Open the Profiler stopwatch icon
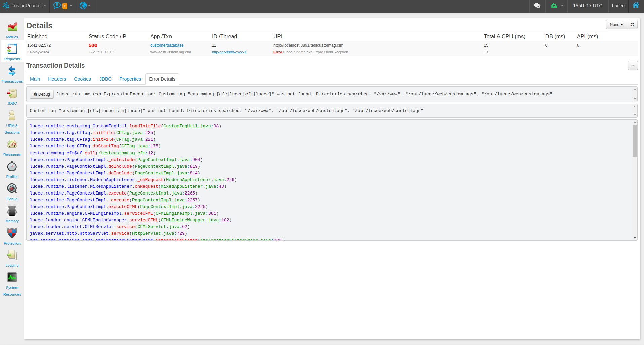Viewport: 644px width, 345px height. tap(12, 167)
